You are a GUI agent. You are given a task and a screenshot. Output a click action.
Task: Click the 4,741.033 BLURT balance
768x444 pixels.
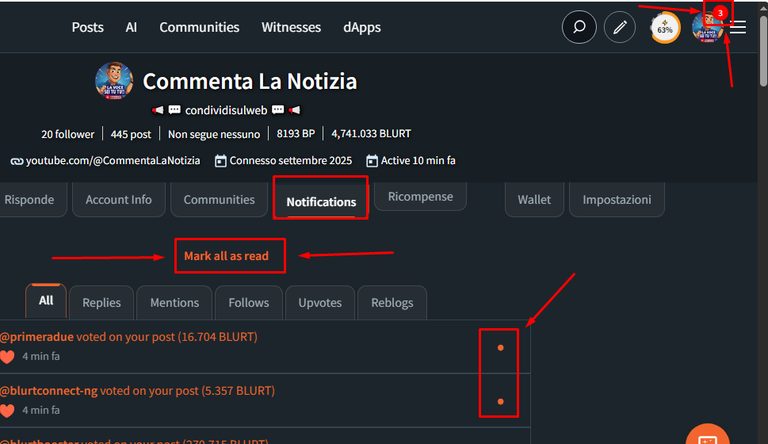[371, 134]
